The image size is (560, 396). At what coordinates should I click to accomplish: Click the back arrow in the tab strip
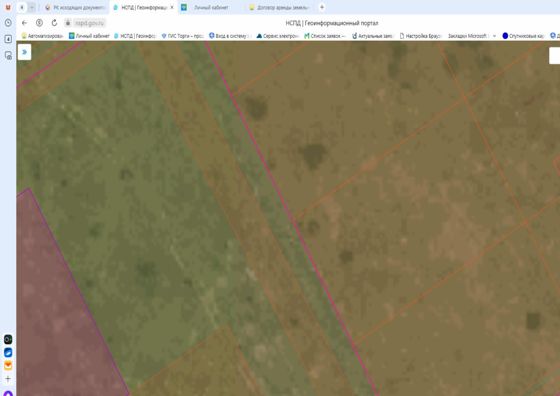tap(22, 7)
